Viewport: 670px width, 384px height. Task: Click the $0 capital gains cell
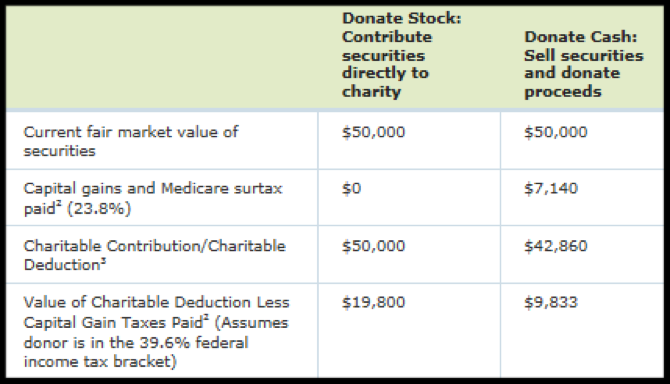click(x=351, y=188)
